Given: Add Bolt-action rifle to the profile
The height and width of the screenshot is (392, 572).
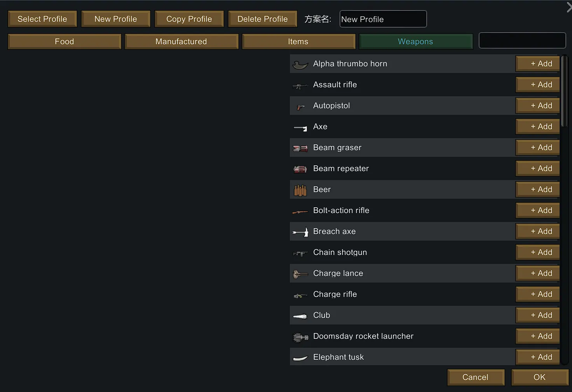Looking at the screenshot, I should point(537,210).
